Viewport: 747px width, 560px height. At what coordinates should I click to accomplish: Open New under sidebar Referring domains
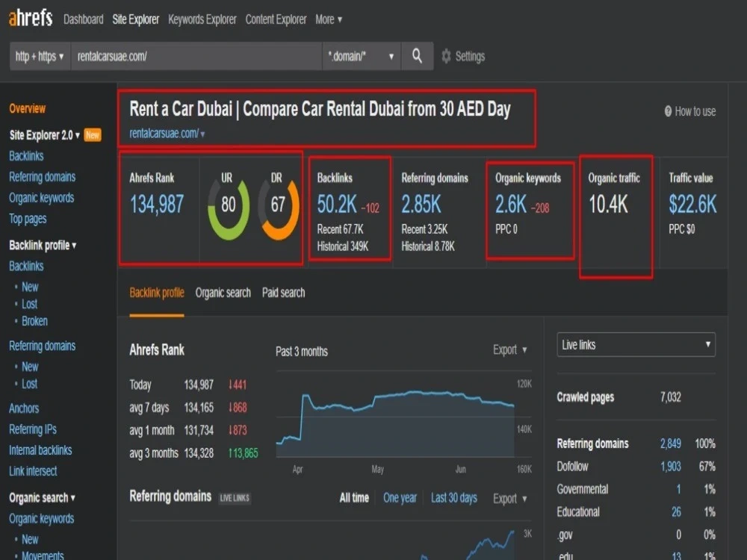click(30, 367)
